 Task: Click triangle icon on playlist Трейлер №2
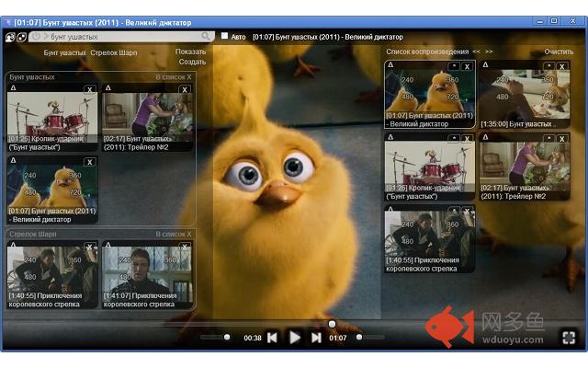485,137
